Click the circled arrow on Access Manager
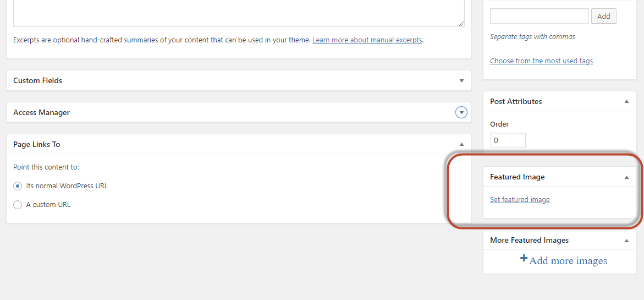This screenshot has width=644, height=300. (461, 113)
